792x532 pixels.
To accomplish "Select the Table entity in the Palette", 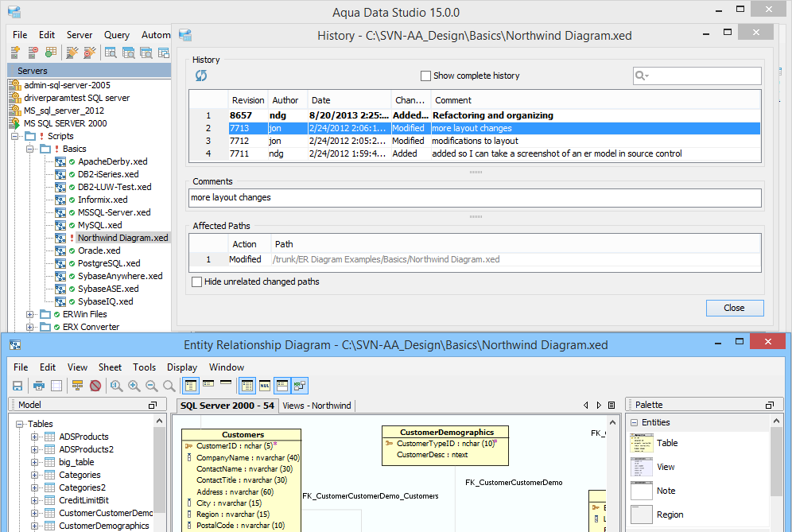I will click(x=654, y=443).
